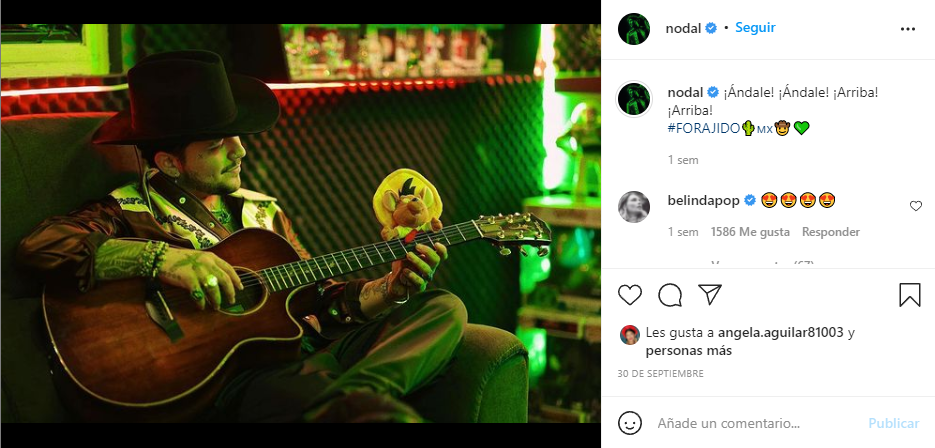Open comments via speech bubble icon
This screenshot has height=448, width=935.
670,295
